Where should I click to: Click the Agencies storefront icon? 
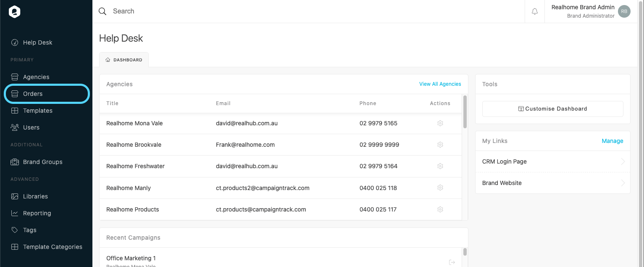pyautogui.click(x=15, y=77)
